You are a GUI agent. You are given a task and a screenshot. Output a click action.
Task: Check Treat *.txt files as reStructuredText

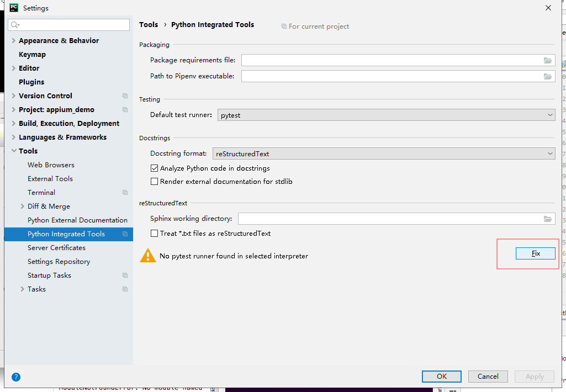click(x=155, y=234)
